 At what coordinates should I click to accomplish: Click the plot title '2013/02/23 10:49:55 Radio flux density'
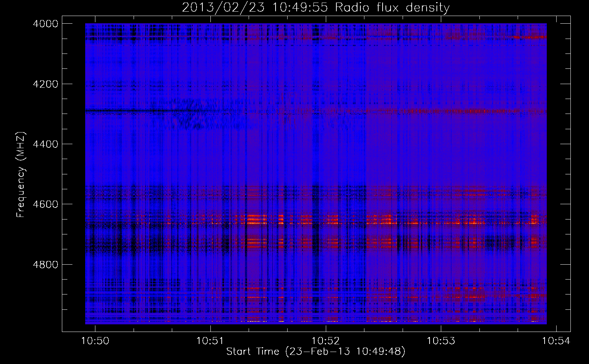pos(316,8)
